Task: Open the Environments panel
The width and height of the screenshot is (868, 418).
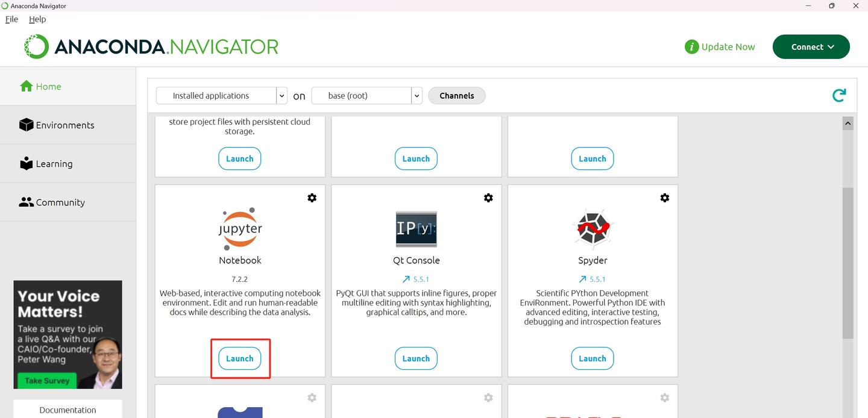Action: coord(27,125)
